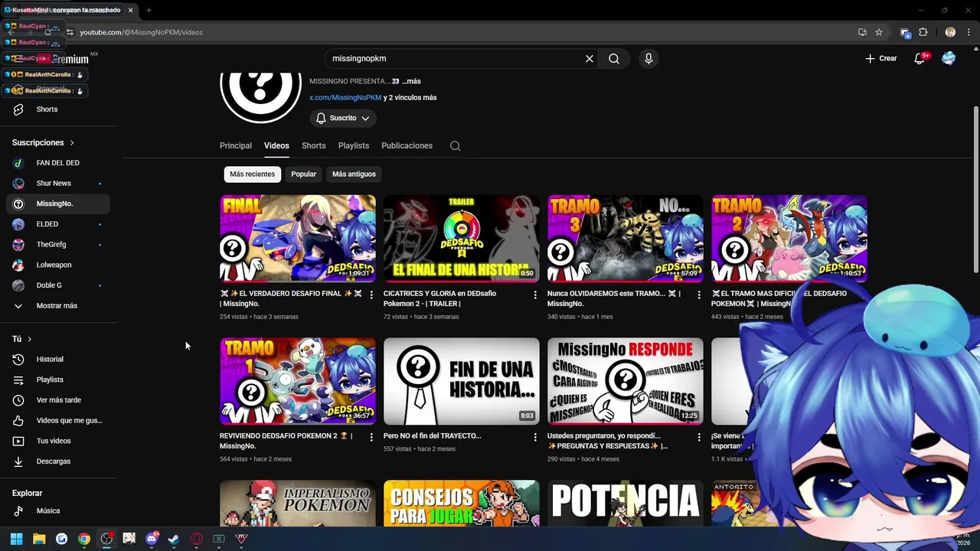This screenshot has height=551, width=980.
Task: Expand the channel description with ...más
Action: coord(411,81)
